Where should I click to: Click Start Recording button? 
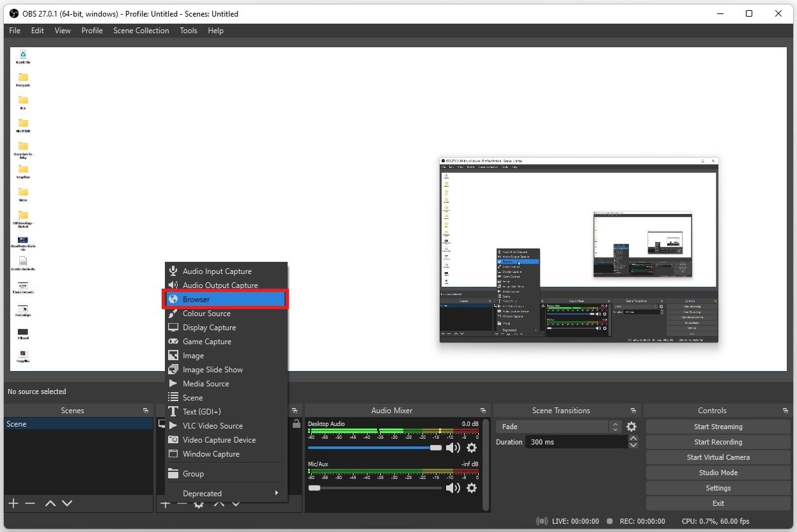pyautogui.click(x=718, y=442)
